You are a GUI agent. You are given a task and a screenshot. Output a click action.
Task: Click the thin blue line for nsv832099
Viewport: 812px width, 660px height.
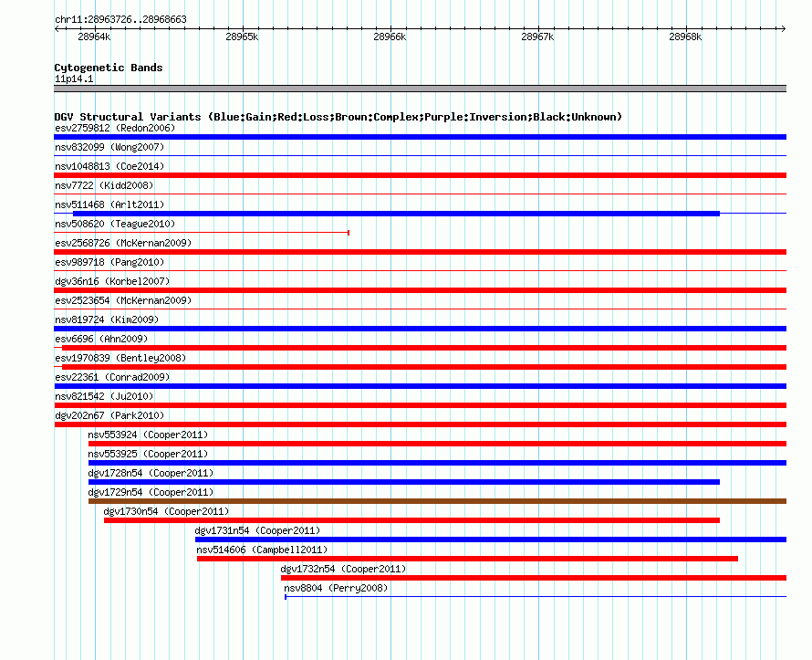click(x=420, y=156)
